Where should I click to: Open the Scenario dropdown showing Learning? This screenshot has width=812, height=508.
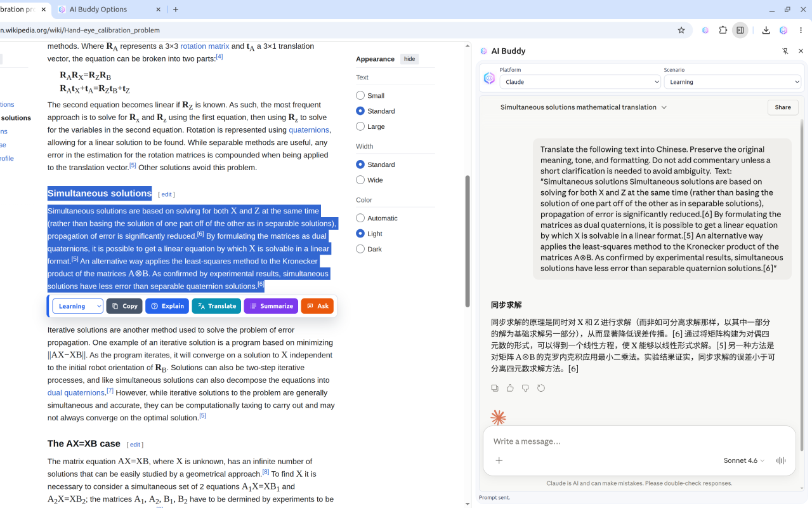click(x=733, y=82)
